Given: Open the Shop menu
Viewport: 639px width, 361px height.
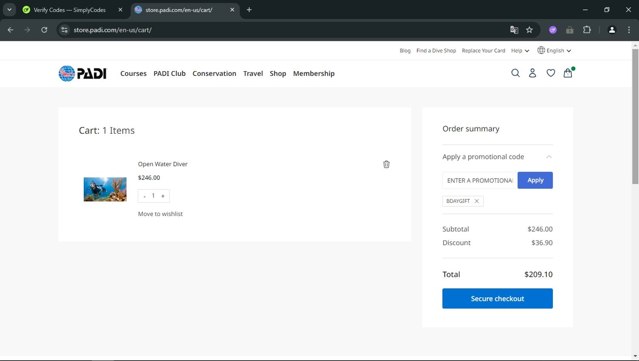Looking at the screenshot, I should tap(278, 73).
